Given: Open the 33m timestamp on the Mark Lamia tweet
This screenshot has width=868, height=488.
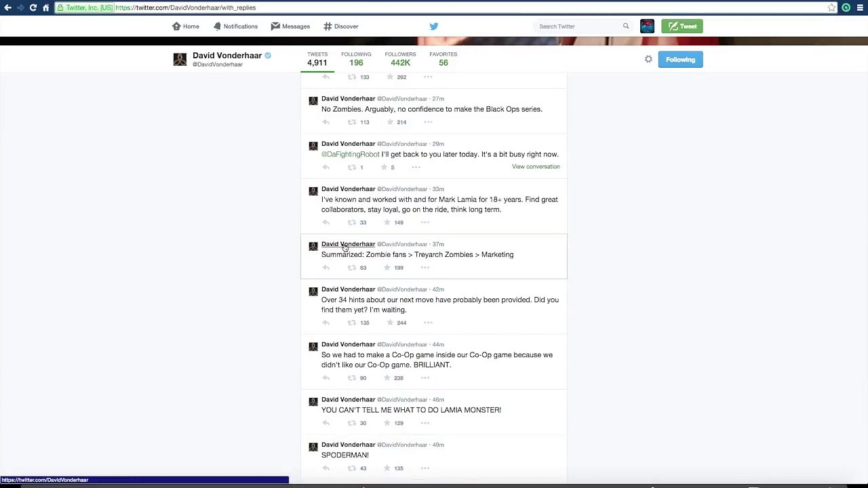Looking at the screenshot, I should click(x=438, y=189).
